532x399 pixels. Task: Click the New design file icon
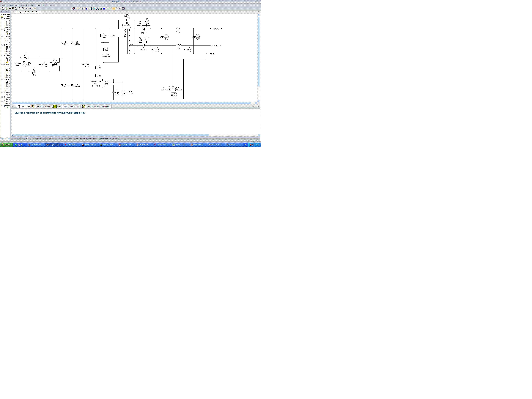[3, 8]
